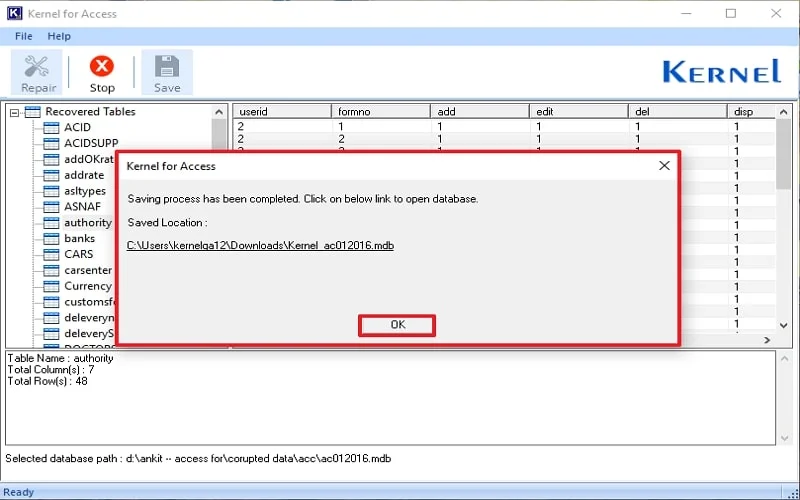Click the info panel scroll down arrow

(785, 438)
